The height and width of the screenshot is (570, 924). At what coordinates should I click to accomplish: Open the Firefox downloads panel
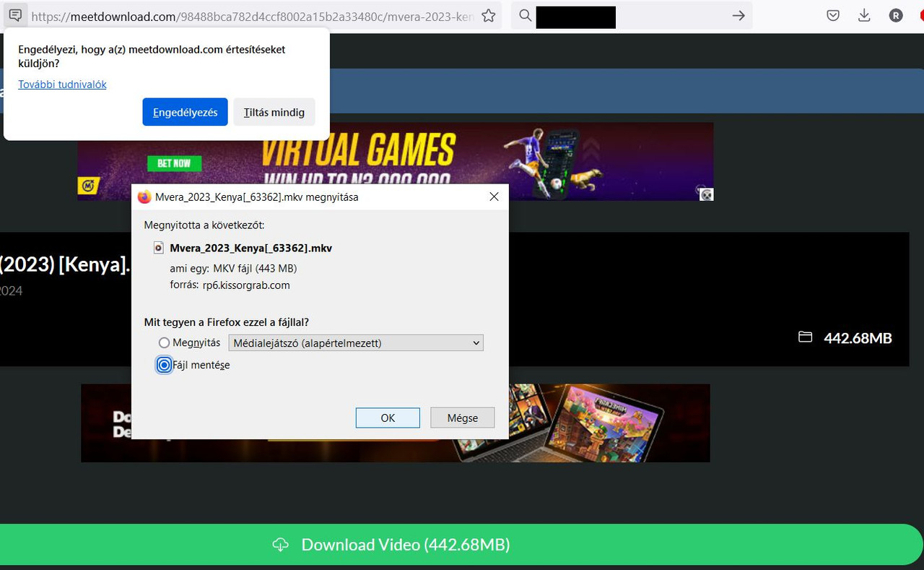(864, 15)
